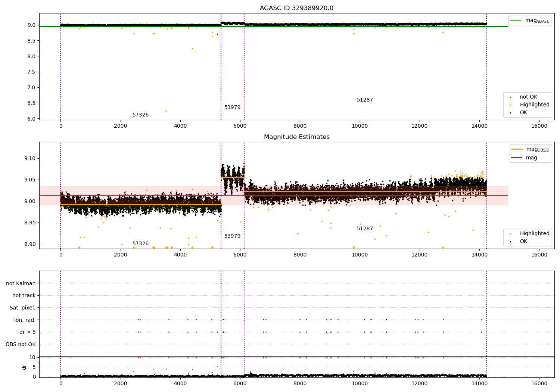Screen dimensions: 560x392
Task: Click obsid label 53979 in Magnitude Estimates plot
Action: pyautogui.click(x=232, y=236)
